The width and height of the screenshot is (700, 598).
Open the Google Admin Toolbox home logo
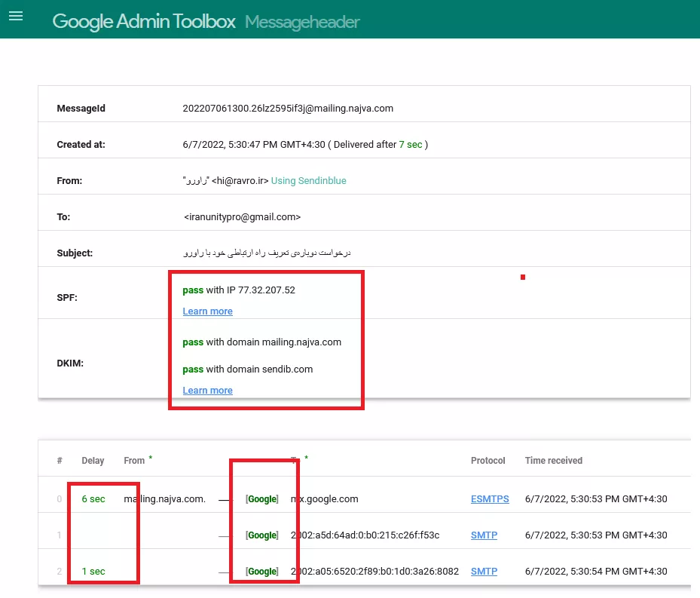[144, 21]
